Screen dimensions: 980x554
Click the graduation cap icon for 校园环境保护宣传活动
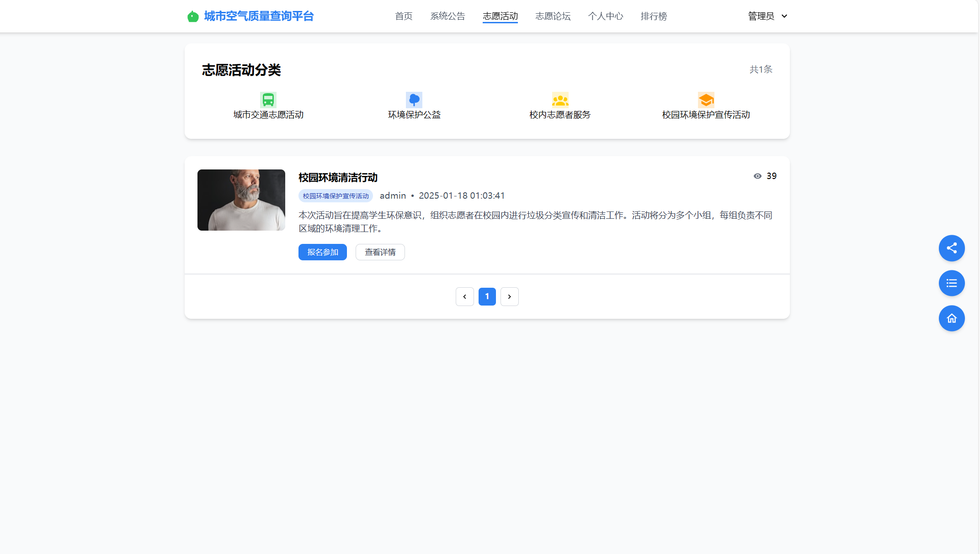click(706, 100)
